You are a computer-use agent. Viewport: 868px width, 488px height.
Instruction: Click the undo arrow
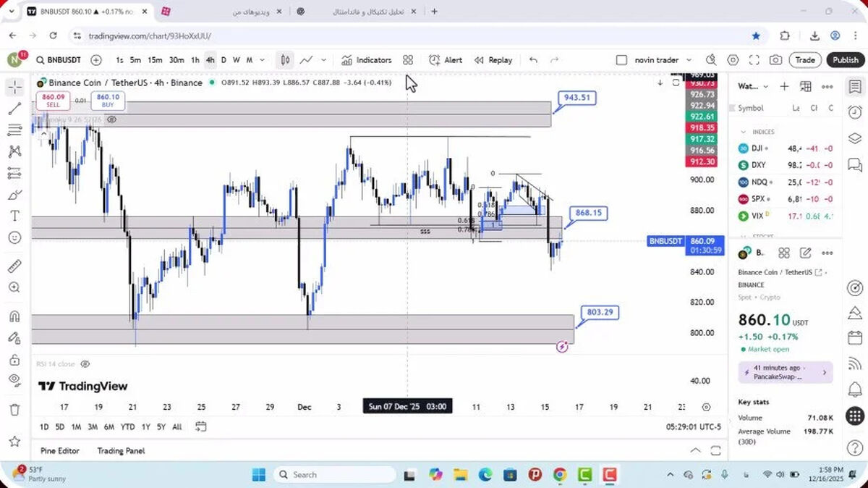tap(533, 60)
